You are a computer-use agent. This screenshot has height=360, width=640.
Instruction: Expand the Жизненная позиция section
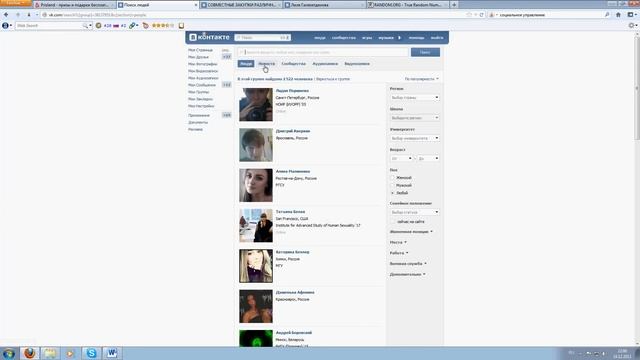(x=411, y=231)
